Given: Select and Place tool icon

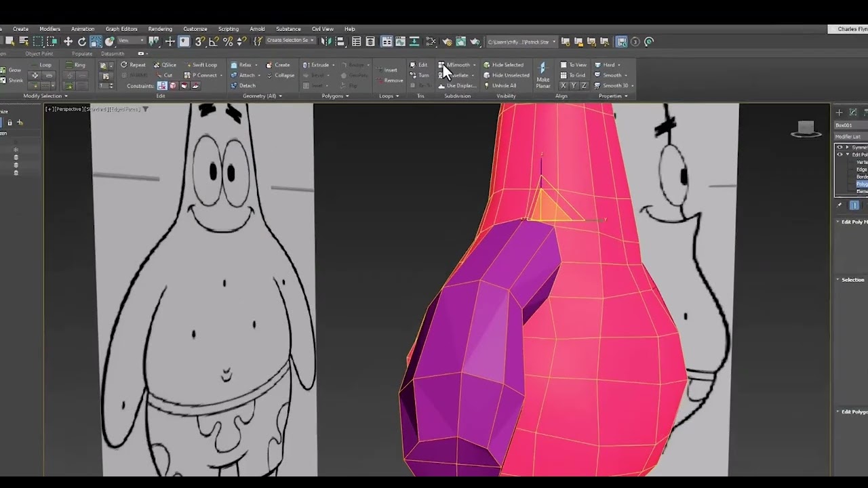Looking at the screenshot, I should 109,41.
